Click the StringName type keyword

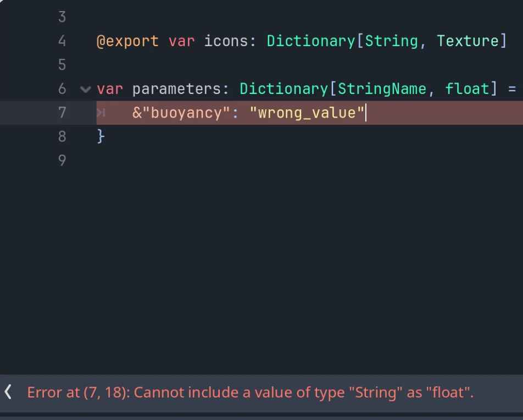pos(382,89)
